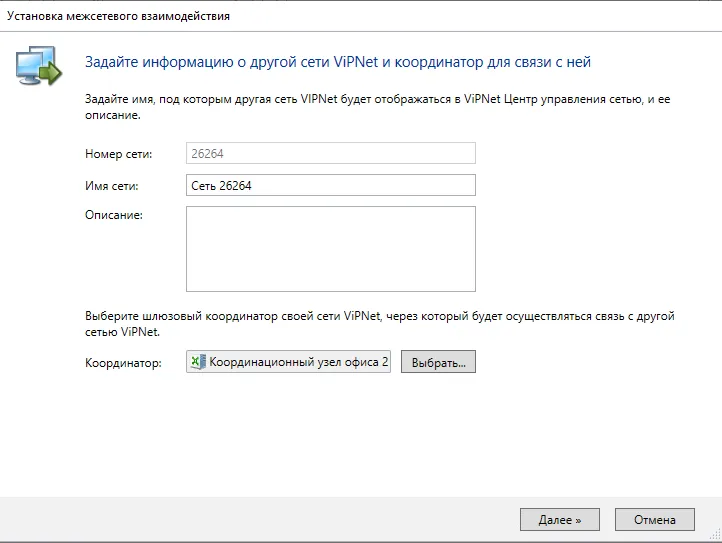Click the wizard computer network icon

(x=39, y=65)
